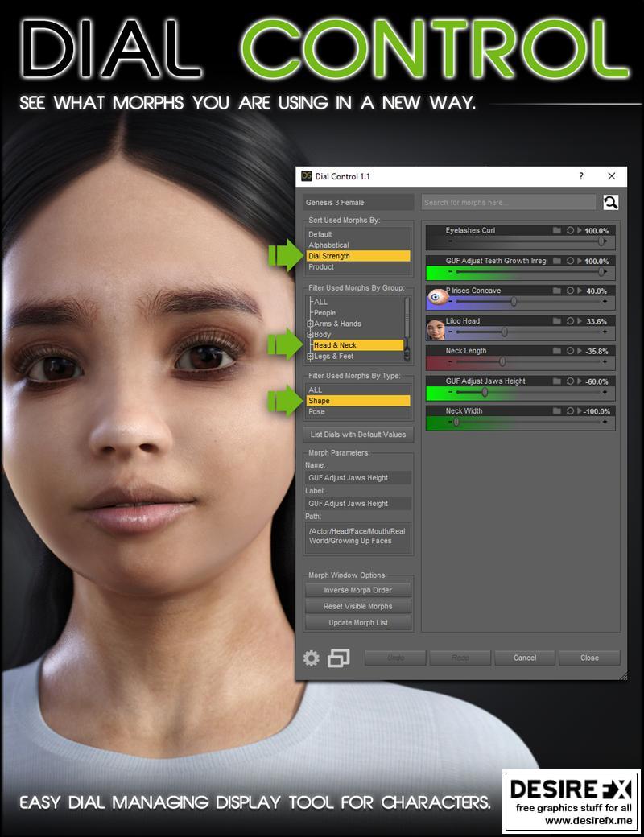Select Dial Strength sort option
This screenshot has height=837, width=644.
[357, 256]
